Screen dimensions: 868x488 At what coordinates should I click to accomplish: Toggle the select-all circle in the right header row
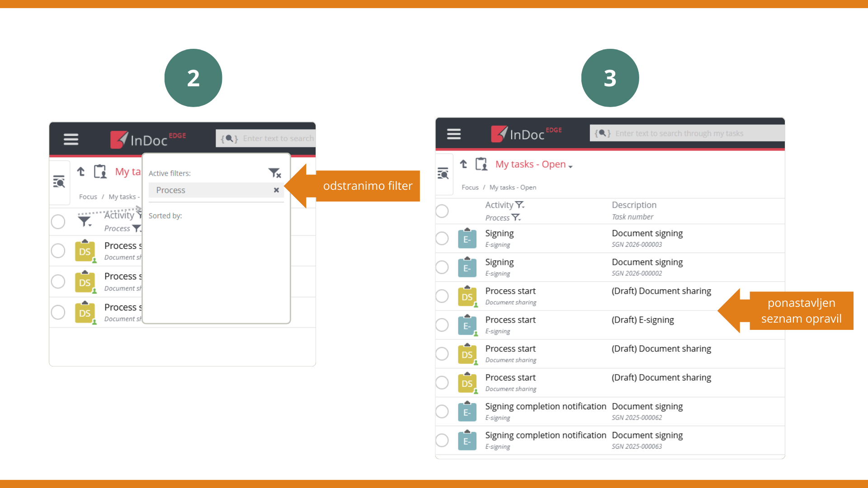pyautogui.click(x=442, y=211)
